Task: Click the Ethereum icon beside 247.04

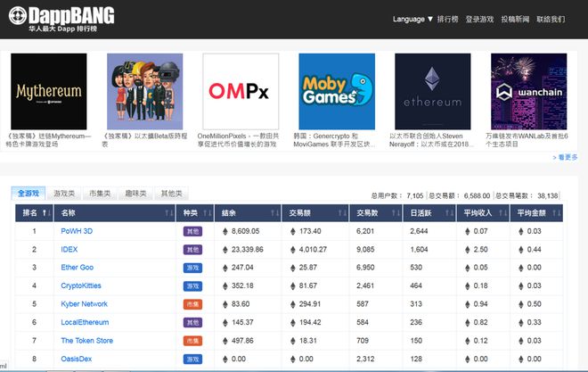Action: coord(225,268)
